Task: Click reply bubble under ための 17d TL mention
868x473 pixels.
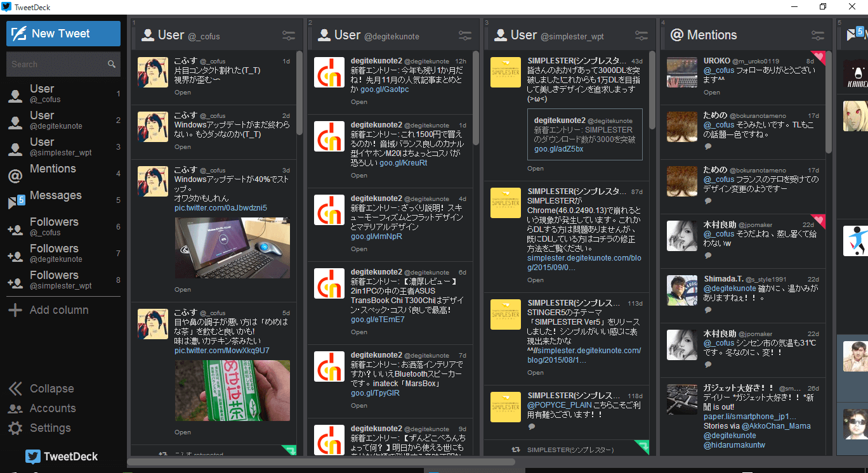Action: point(708,146)
